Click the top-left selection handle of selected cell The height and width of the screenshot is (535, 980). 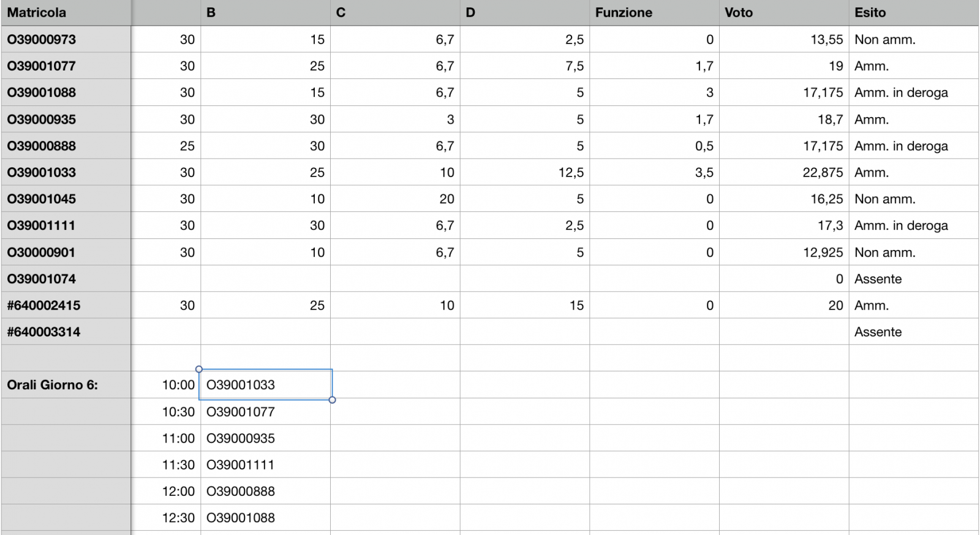(x=199, y=369)
